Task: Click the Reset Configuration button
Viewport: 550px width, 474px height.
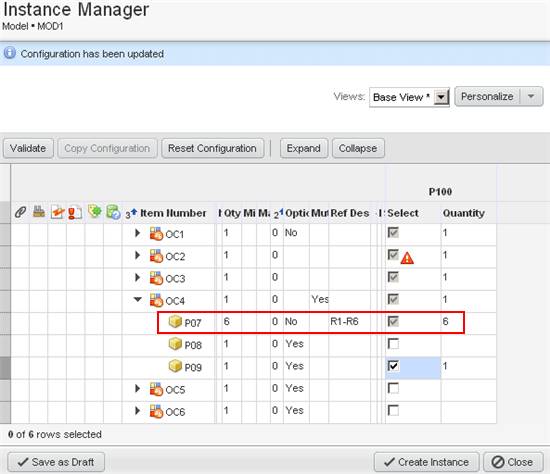Action: click(x=213, y=148)
